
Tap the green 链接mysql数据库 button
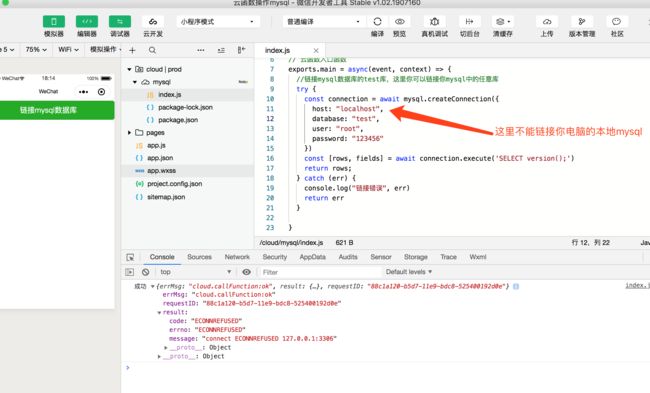point(57,110)
